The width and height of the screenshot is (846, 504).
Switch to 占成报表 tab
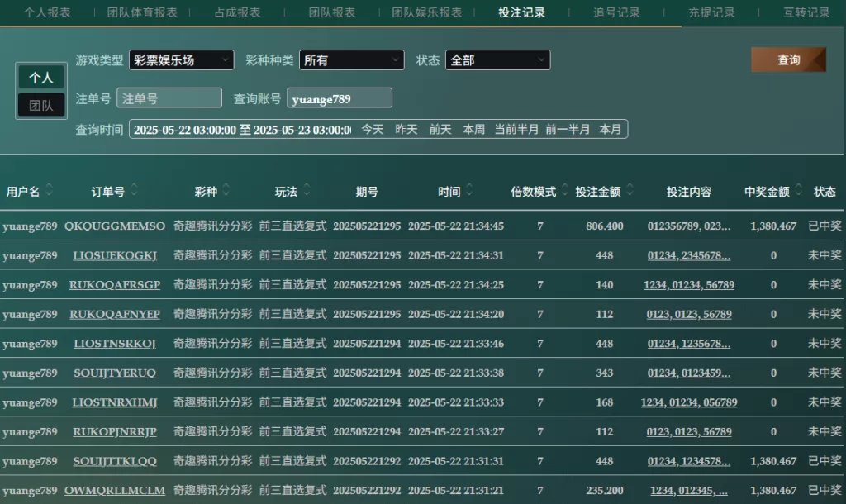click(x=237, y=12)
